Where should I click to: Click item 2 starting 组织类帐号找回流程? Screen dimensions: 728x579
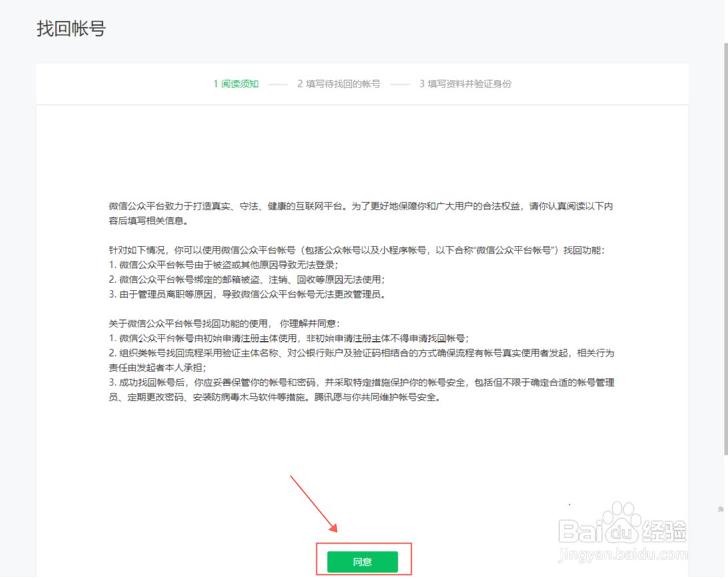[362, 353]
